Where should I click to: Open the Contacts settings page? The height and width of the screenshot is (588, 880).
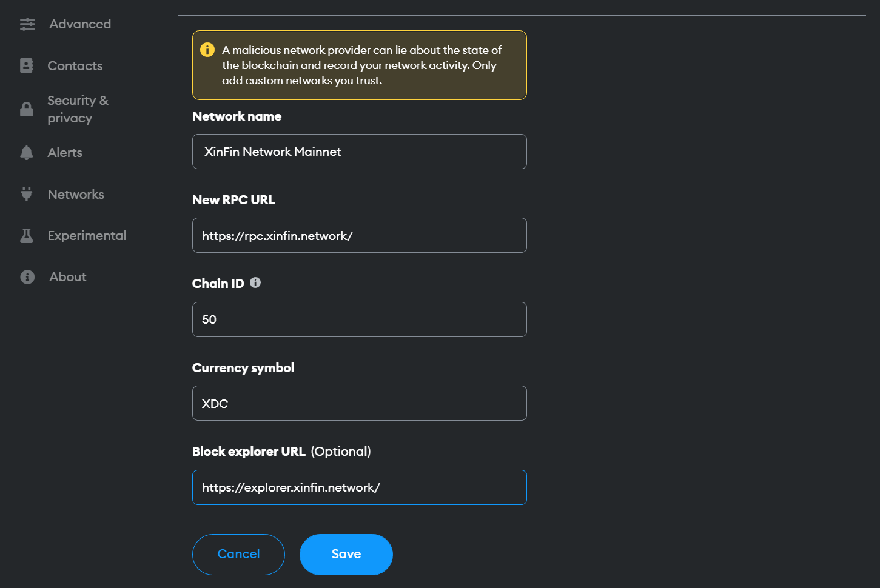(75, 65)
